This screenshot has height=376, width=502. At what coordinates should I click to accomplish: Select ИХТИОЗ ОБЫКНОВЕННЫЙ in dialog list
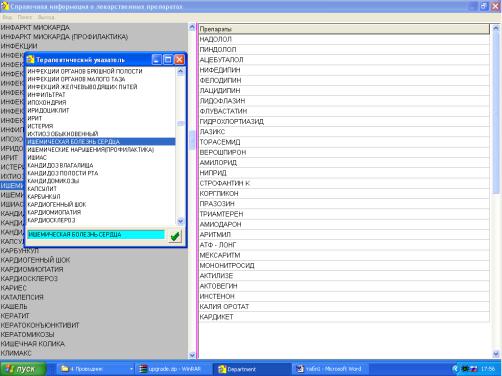101,134
